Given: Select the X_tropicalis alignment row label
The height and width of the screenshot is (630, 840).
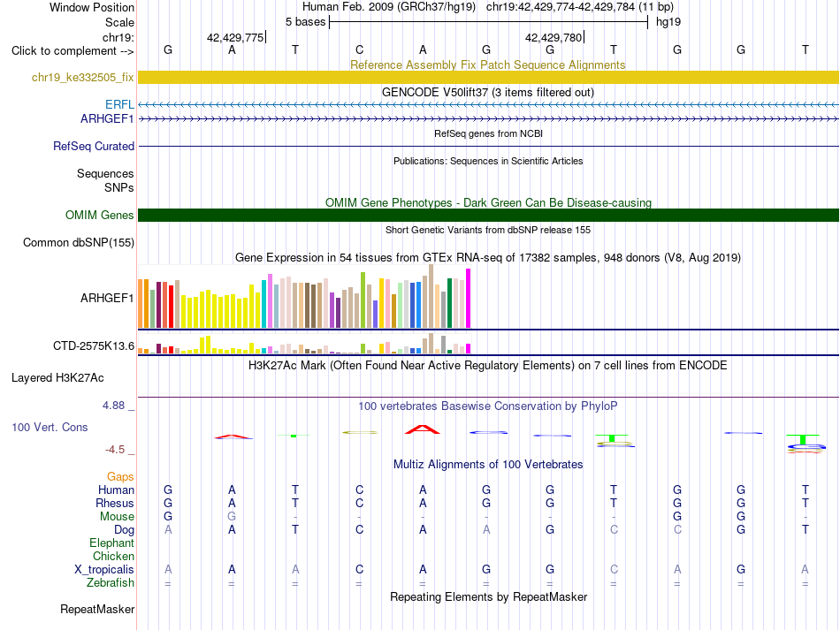Looking at the screenshot, I should point(104,570).
